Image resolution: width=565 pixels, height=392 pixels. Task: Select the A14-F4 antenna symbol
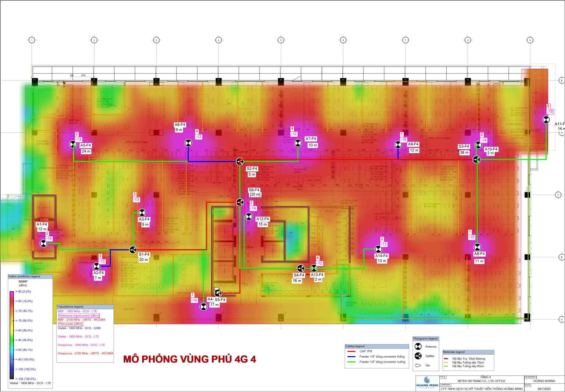click(x=378, y=249)
